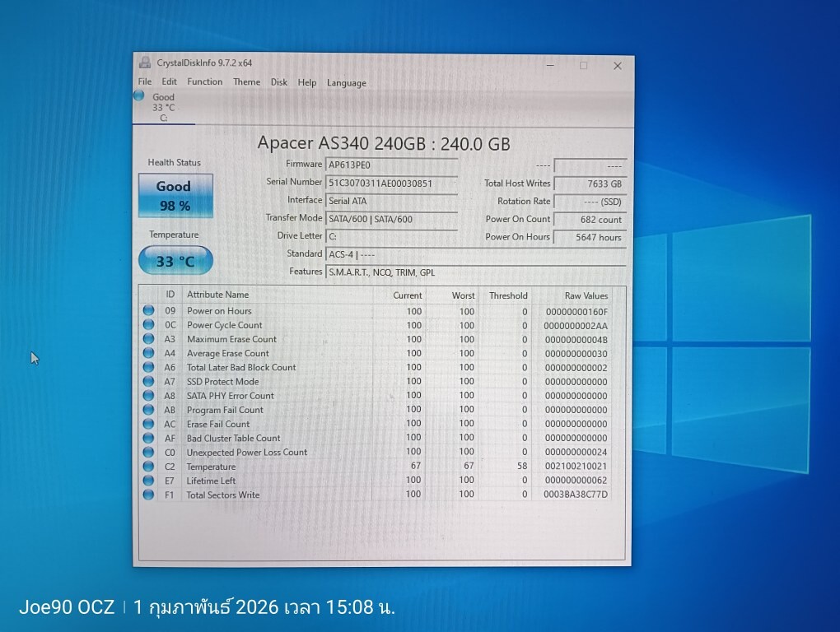Image resolution: width=840 pixels, height=632 pixels.
Task: Open the Language menu
Action: click(x=346, y=83)
